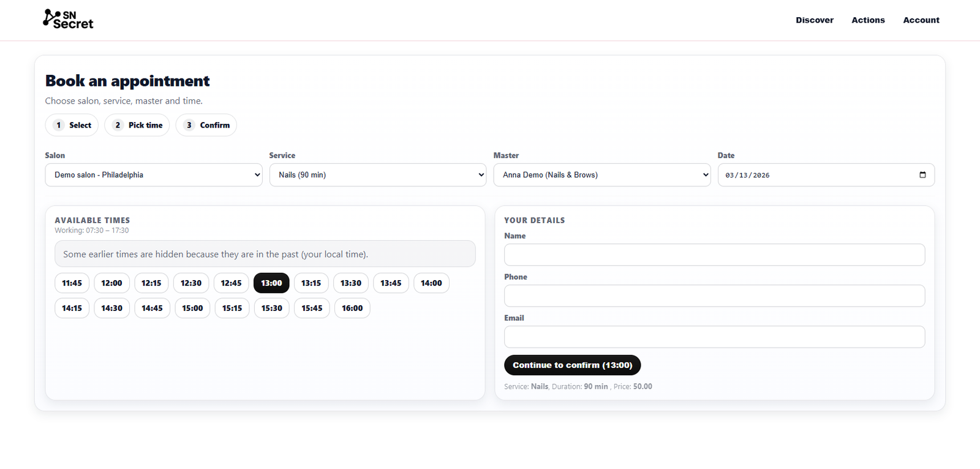Click the Price: 50.00 text
The width and height of the screenshot is (980, 469).
click(633, 387)
